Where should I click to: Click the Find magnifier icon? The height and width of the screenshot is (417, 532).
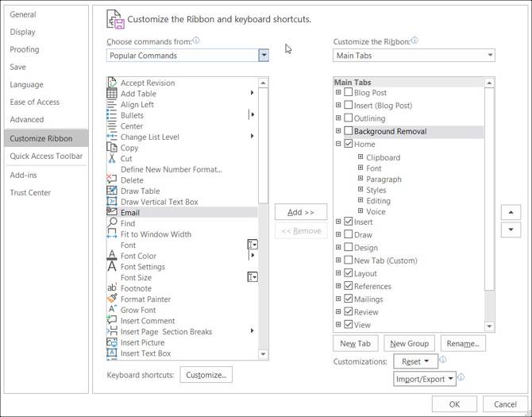click(112, 222)
